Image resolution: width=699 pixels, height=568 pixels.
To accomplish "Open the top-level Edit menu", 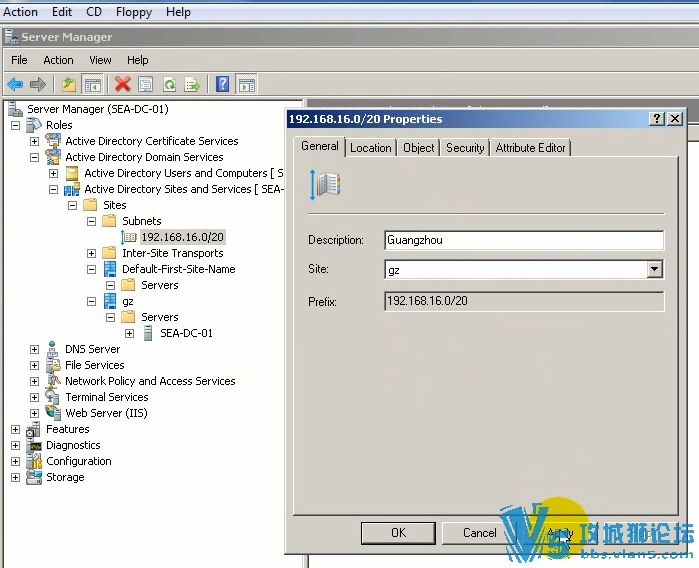I will (62, 12).
